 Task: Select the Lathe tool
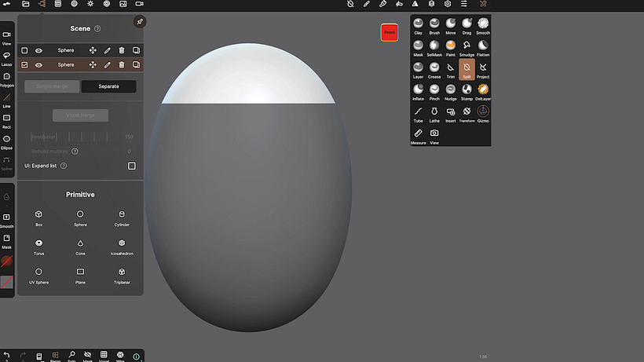434,115
